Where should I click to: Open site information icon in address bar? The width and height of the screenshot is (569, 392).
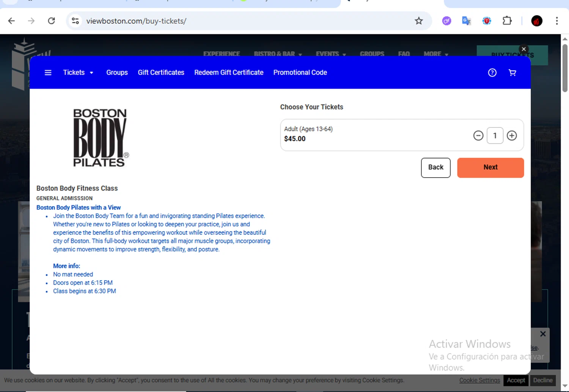pos(75,21)
